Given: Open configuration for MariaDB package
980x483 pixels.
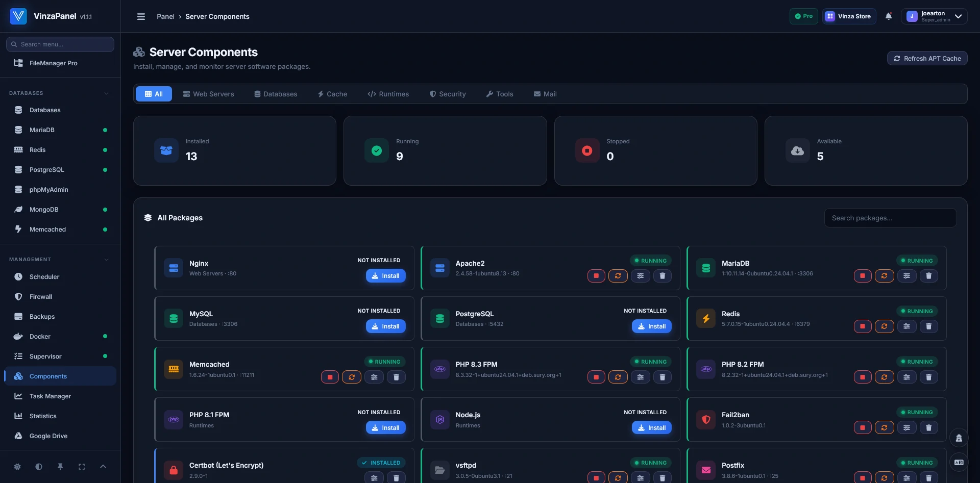Looking at the screenshot, I should (x=906, y=276).
